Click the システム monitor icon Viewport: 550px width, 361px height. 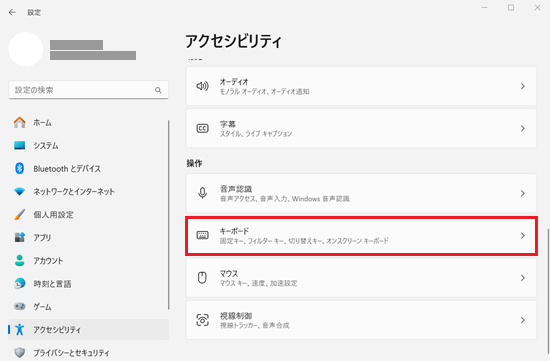tap(20, 145)
